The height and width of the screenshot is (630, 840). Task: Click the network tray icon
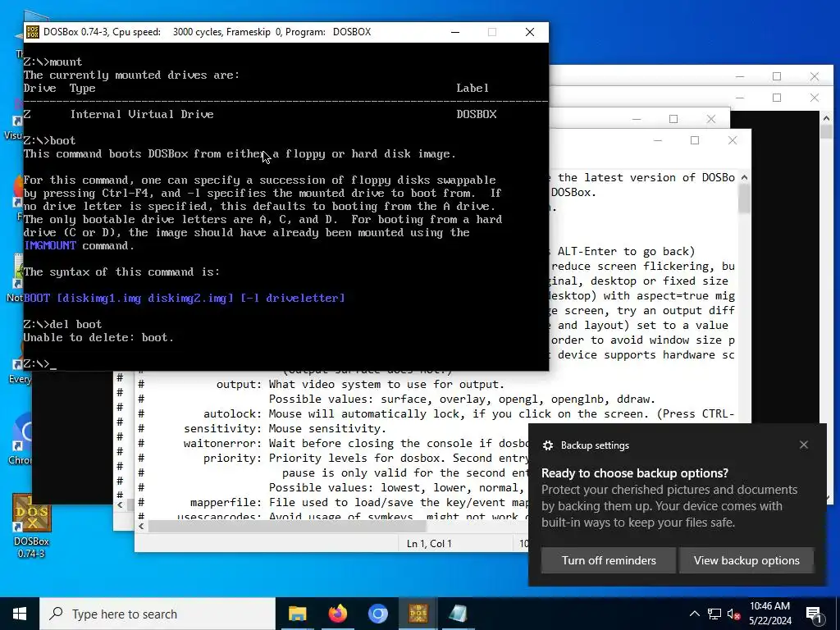coord(714,614)
